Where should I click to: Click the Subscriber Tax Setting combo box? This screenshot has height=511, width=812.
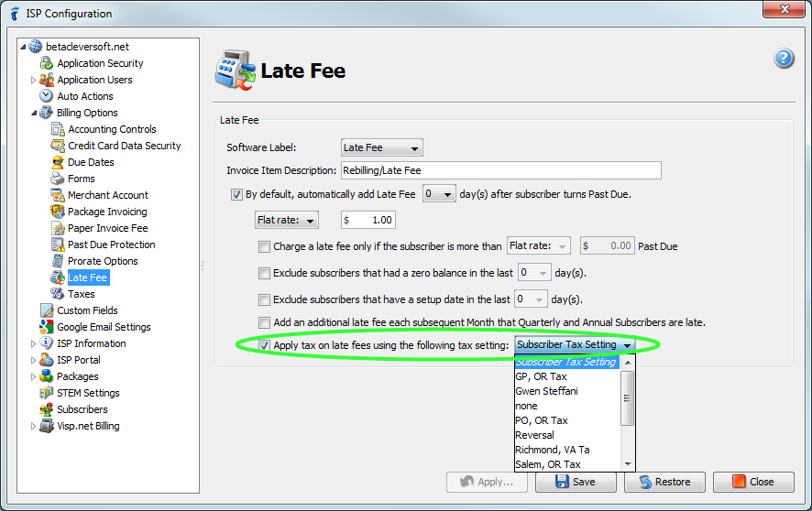coord(575,344)
